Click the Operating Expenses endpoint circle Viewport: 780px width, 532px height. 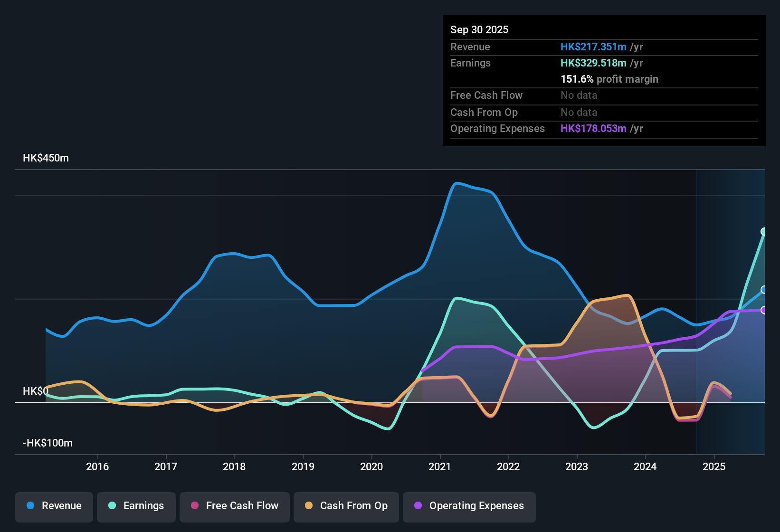click(x=763, y=310)
